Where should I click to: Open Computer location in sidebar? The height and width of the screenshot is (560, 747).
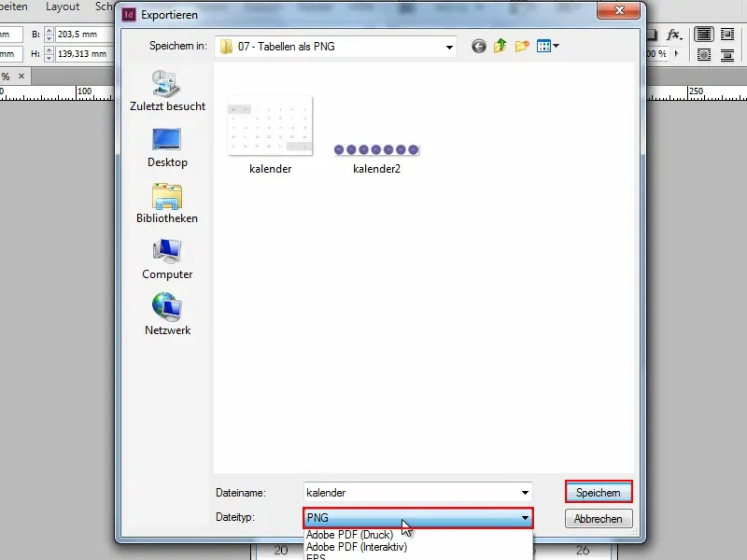click(x=167, y=259)
